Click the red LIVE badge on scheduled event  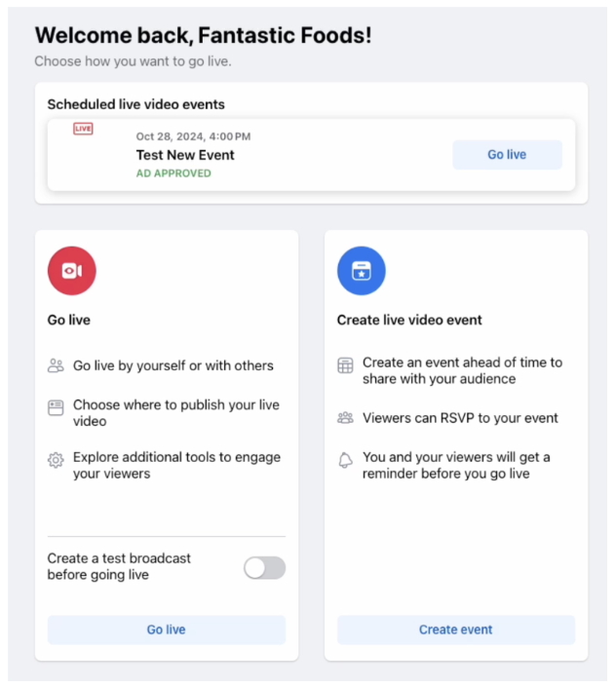84,129
